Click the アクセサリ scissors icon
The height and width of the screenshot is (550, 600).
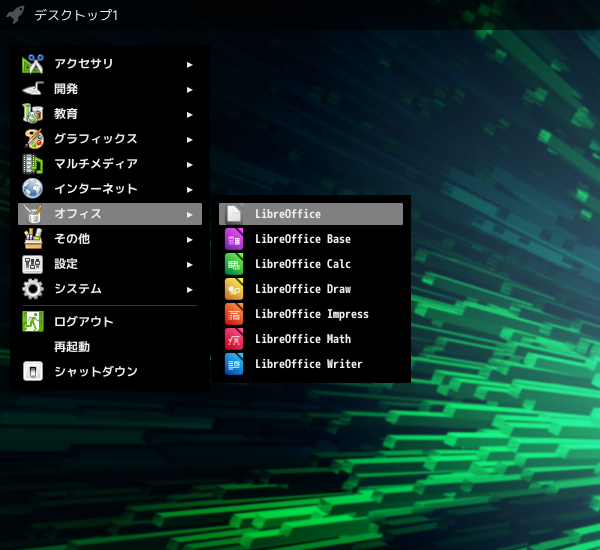pyautogui.click(x=33, y=64)
